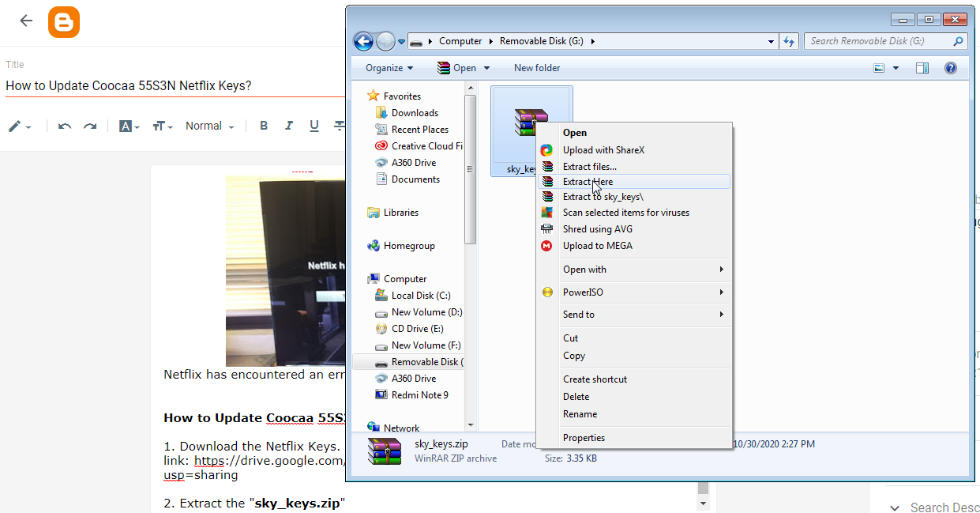The height and width of the screenshot is (513, 980).
Task: Open Local Disk (C:) in navigation pane
Action: [413, 296]
